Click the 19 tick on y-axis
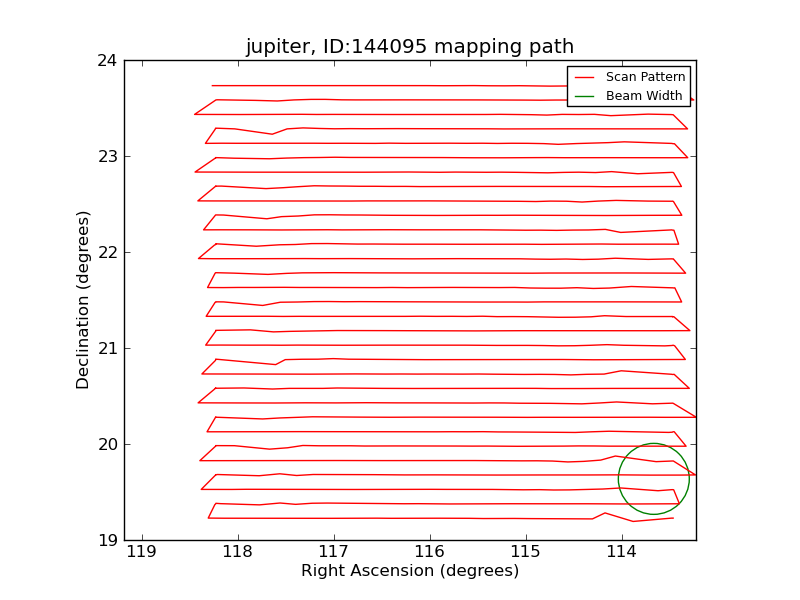 point(106,540)
